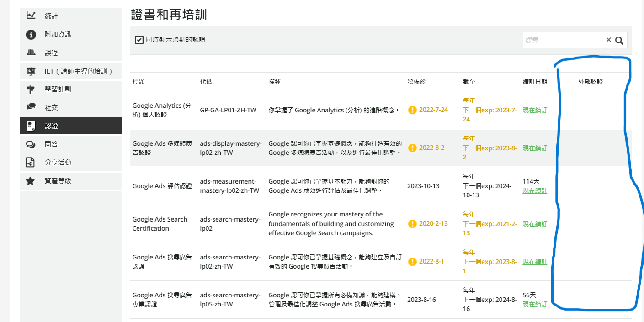Click the Google Ads 搜尋廣告專業認證 title
The width and height of the screenshot is (644, 322).
point(162,300)
